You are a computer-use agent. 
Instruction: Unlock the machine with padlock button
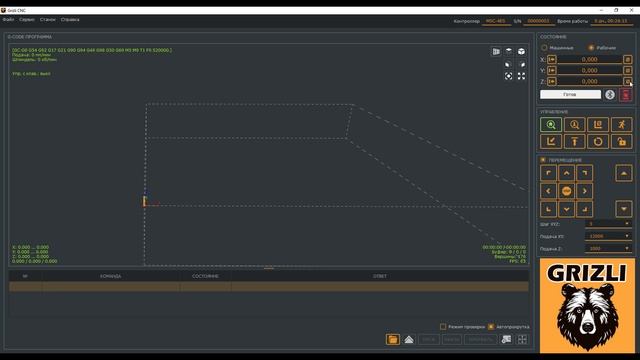pyautogui.click(x=621, y=142)
